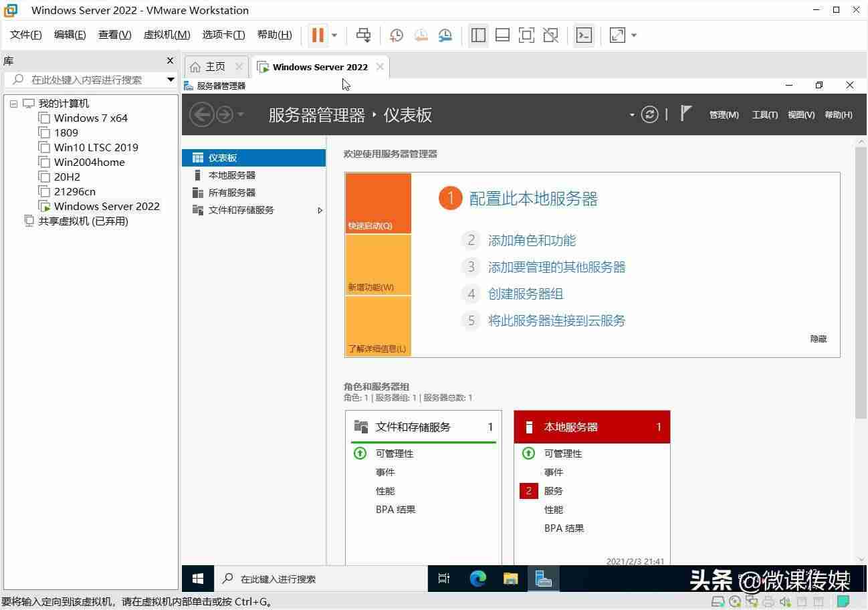Viewport: 868px width, 610px height.
Task: Open the 帮助(H) menu in Server Manager
Action: (839, 115)
